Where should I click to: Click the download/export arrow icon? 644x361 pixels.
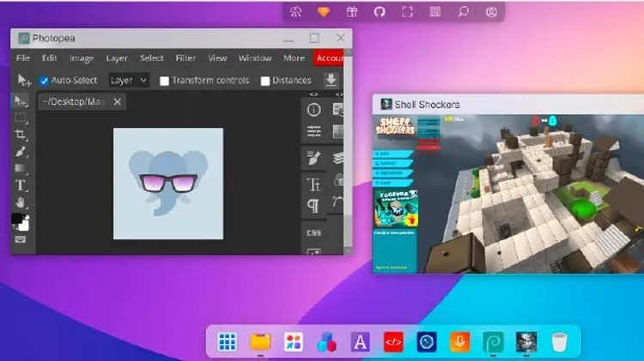coord(331,81)
